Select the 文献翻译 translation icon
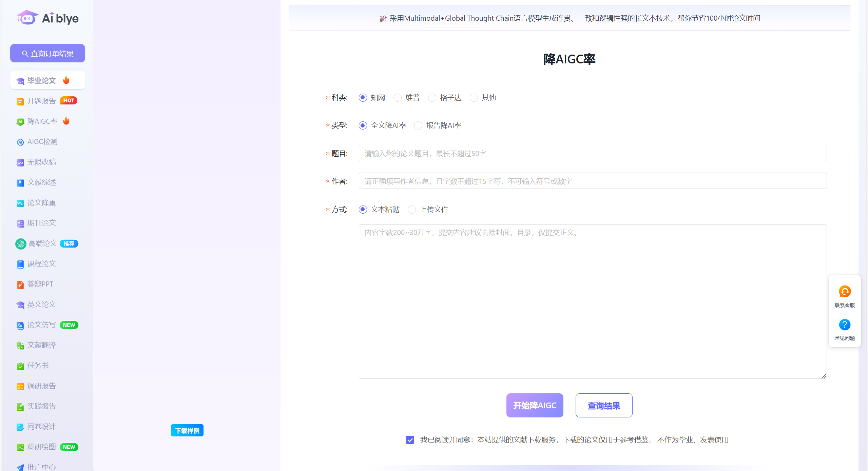This screenshot has height=471, width=868. point(20,345)
